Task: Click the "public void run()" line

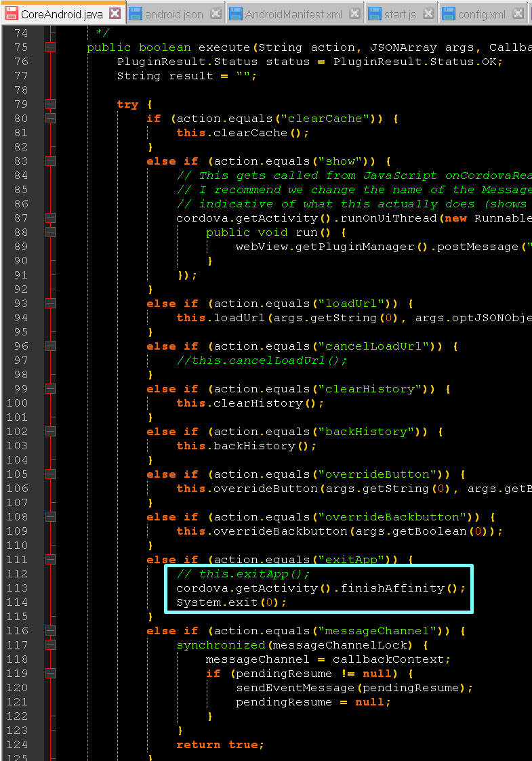Action: [276, 232]
